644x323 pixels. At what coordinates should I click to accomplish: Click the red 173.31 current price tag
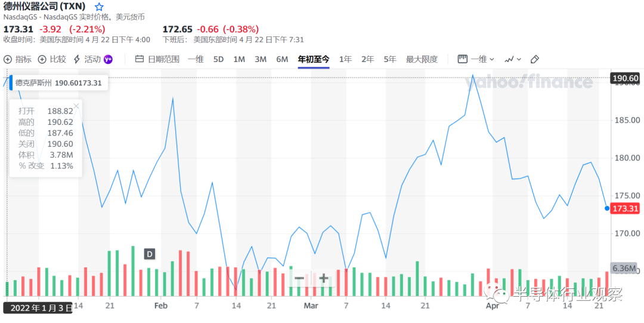pos(625,208)
